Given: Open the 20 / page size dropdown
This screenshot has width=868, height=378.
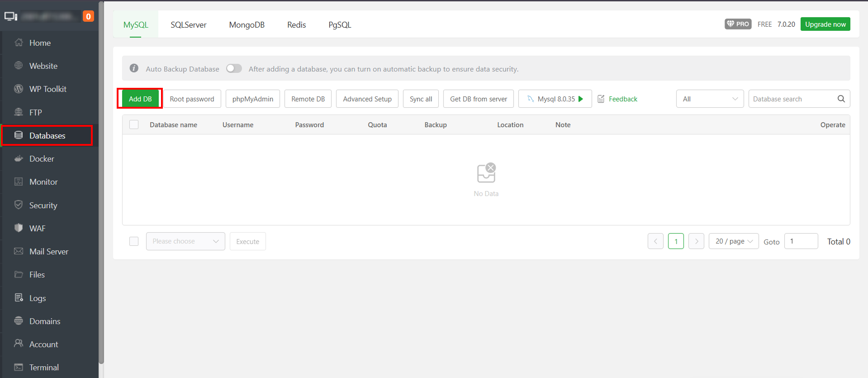Looking at the screenshot, I should point(734,241).
